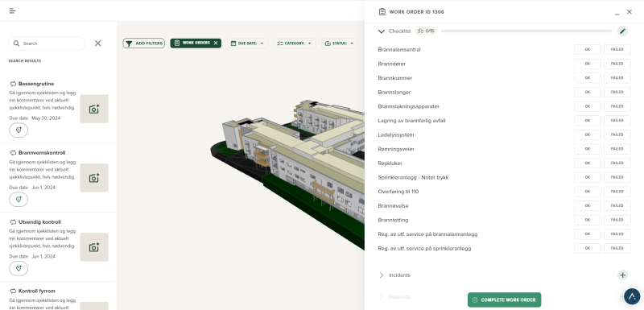Image resolution: width=644 pixels, height=310 pixels.
Task: Open the Status filter dropdown
Action: click(x=340, y=43)
